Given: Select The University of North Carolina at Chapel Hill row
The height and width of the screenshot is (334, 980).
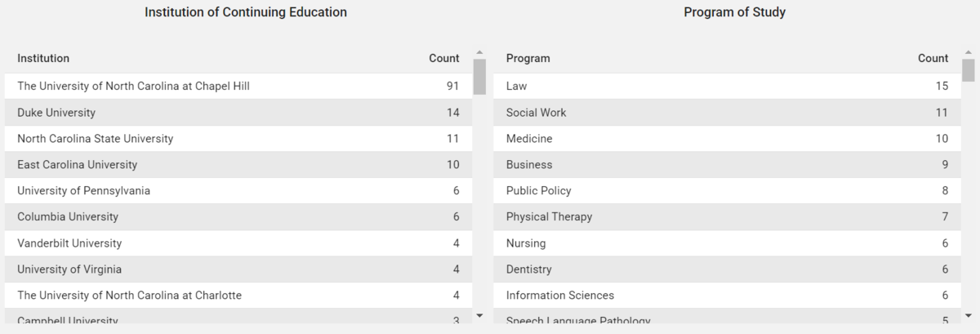Looking at the screenshot, I should [238, 87].
